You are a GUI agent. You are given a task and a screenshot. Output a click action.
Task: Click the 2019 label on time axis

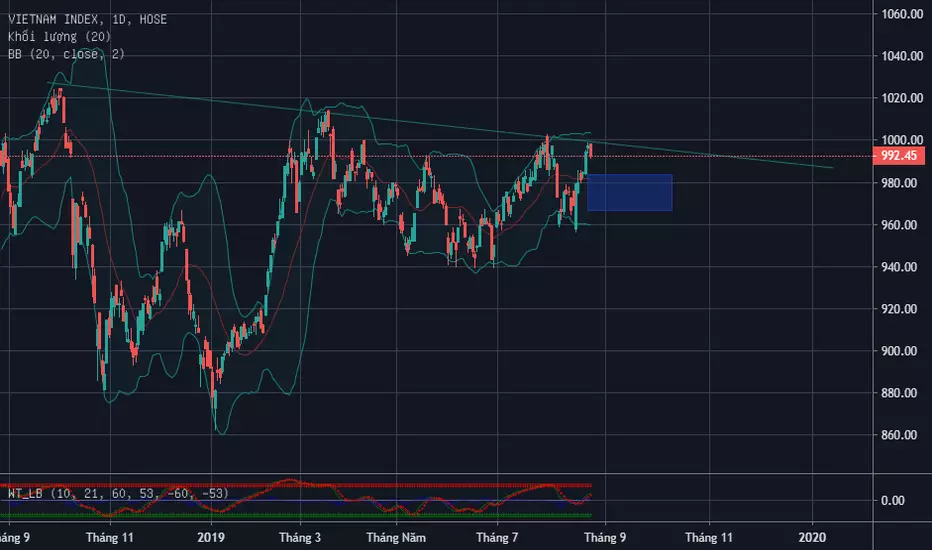point(212,537)
